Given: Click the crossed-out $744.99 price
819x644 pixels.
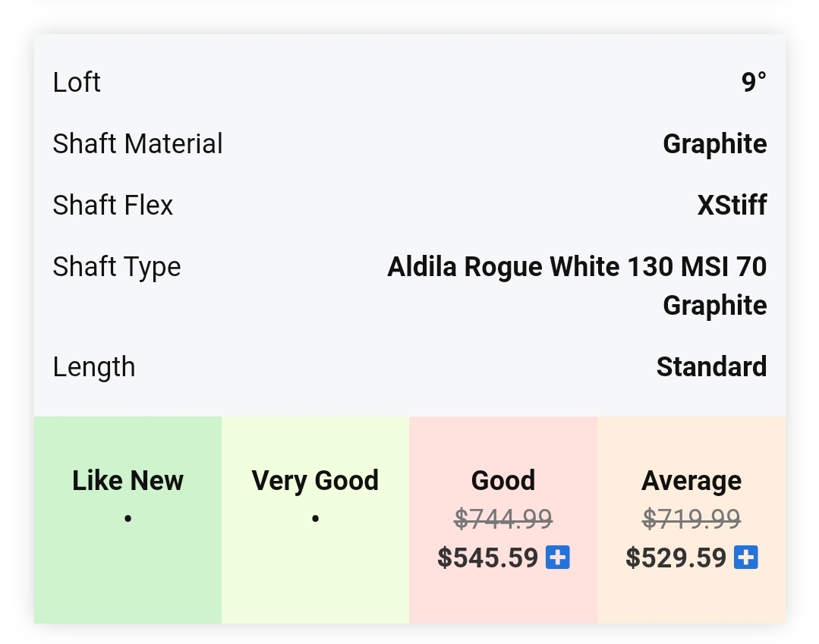Looking at the screenshot, I should 503,520.
